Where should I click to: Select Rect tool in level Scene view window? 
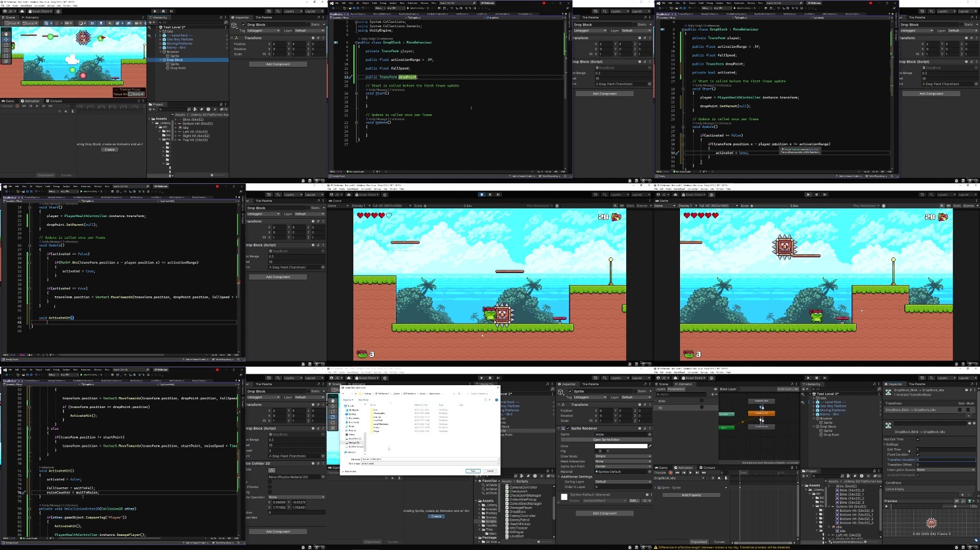[x=6, y=56]
